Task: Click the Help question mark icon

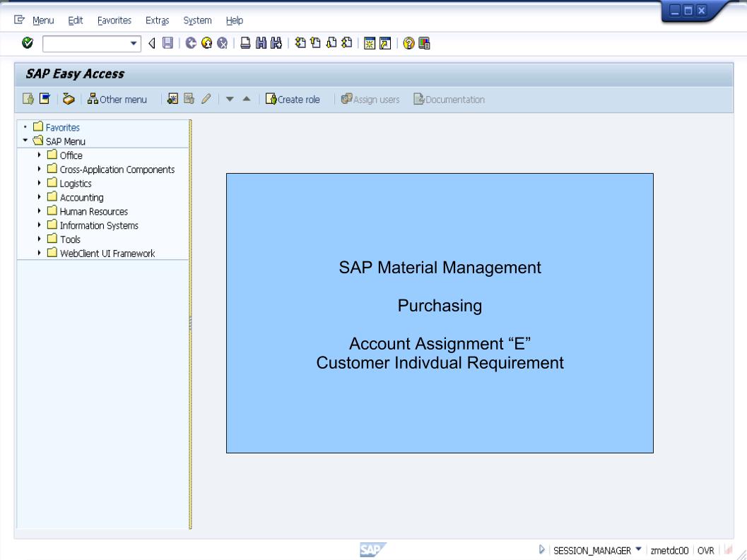Action: pos(409,44)
